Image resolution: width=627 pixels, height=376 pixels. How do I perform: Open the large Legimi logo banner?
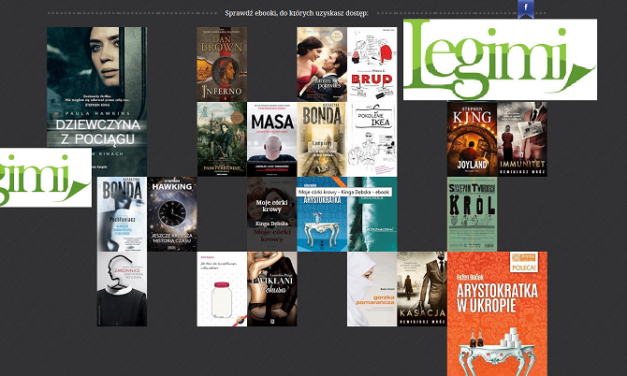click(x=500, y=59)
